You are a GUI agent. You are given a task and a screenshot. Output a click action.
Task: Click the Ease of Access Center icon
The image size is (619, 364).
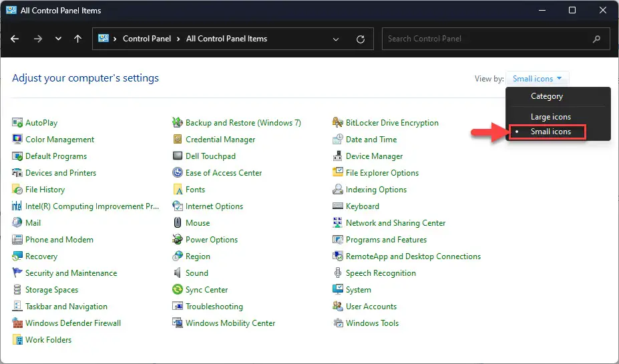tap(178, 172)
